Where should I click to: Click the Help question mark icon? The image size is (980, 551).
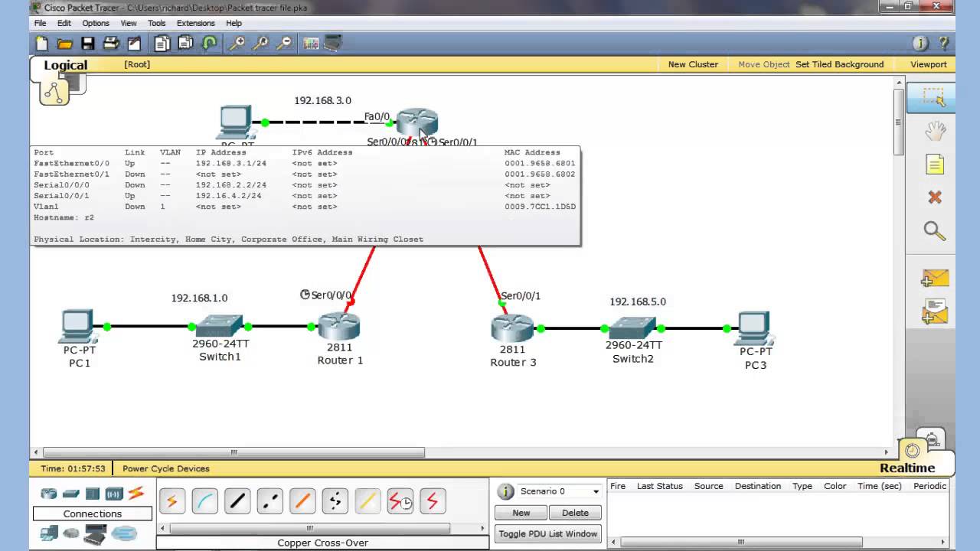pos(943,44)
